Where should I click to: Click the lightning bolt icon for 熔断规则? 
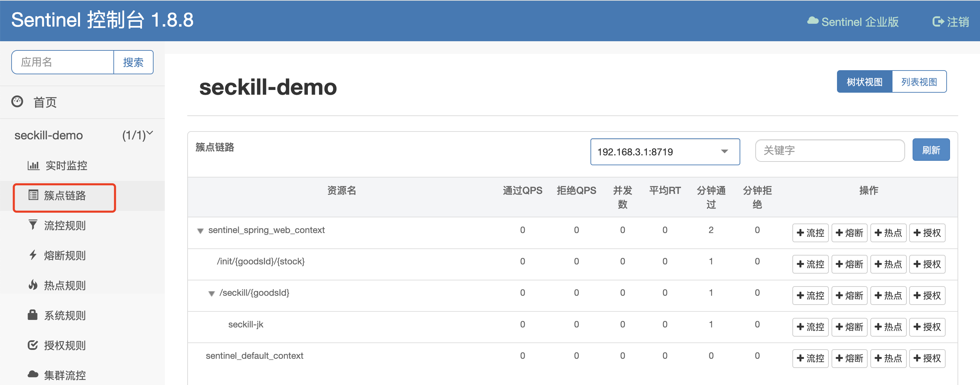click(33, 255)
